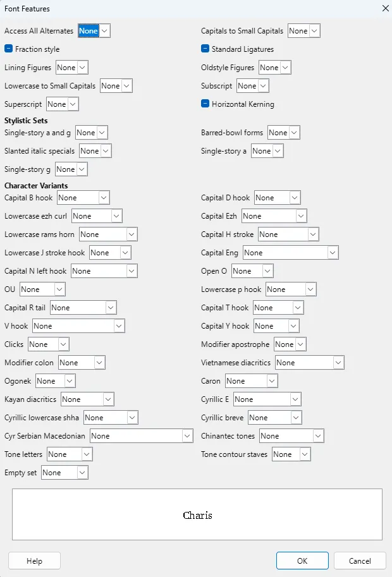Click the OK button
392x577 pixels.
click(302, 561)
